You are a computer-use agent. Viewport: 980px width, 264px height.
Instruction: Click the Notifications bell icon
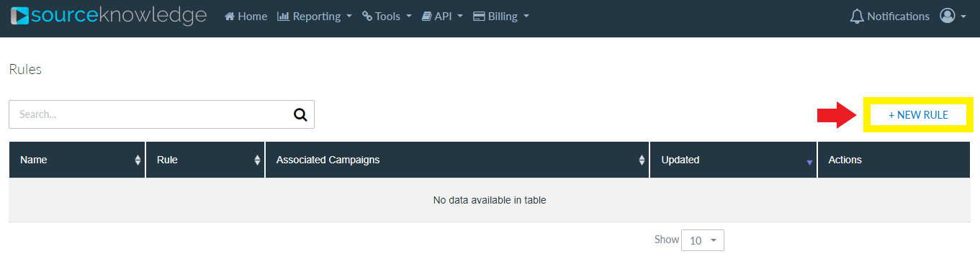(857, 16)
